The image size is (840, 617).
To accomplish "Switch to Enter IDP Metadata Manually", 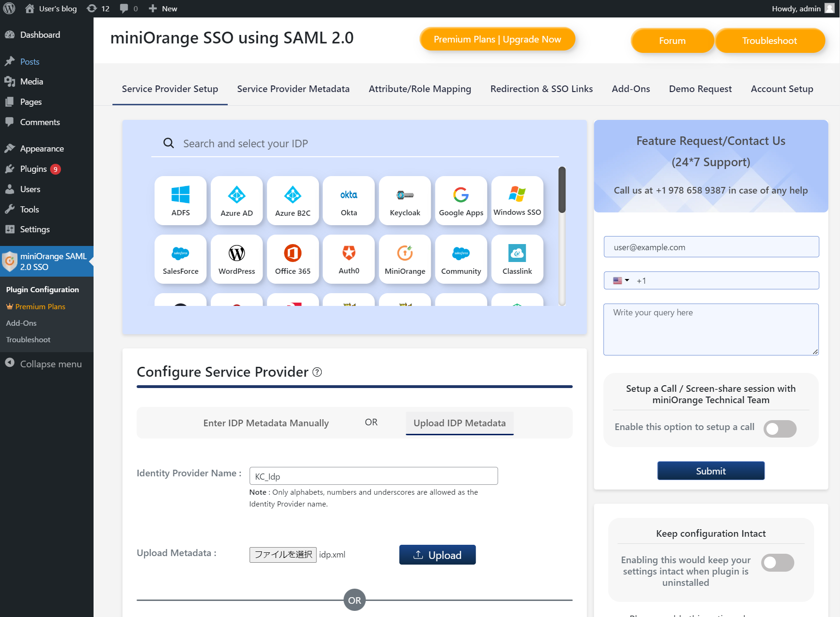I will click(266, 423).
